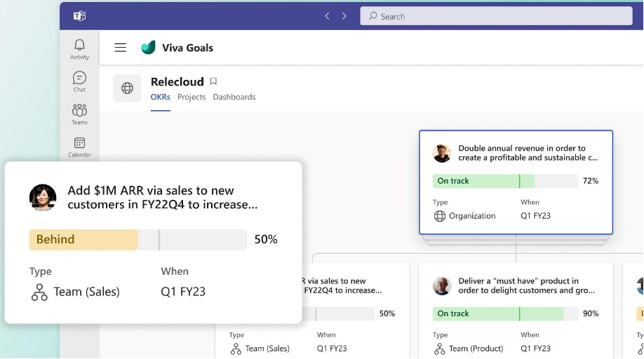Open the Deliver a must have product title
This screenshot has height=359, width=644.
[526, 285]
